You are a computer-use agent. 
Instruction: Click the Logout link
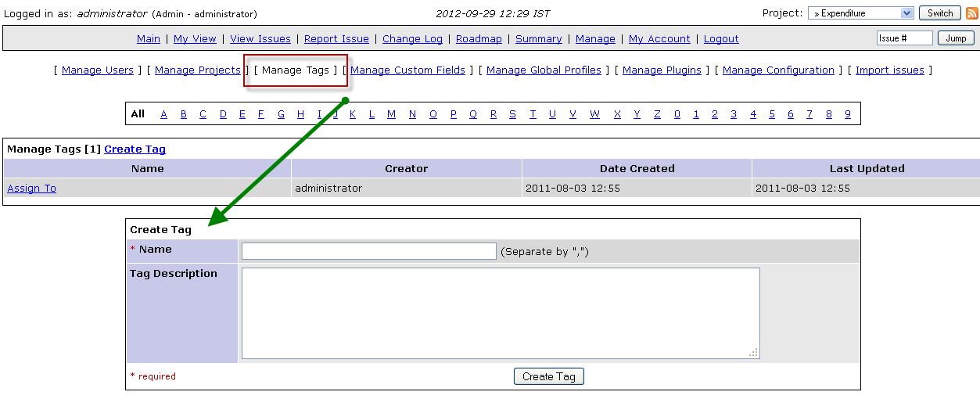point(721,39)
